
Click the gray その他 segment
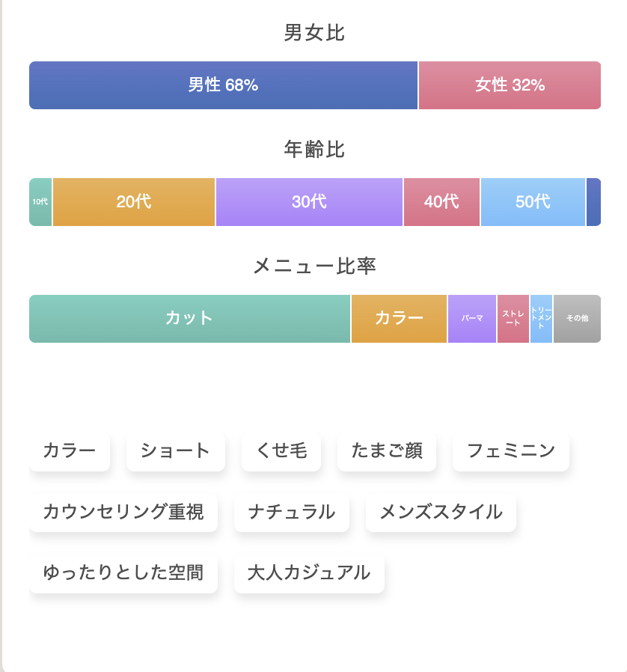(x=577, y=319)
